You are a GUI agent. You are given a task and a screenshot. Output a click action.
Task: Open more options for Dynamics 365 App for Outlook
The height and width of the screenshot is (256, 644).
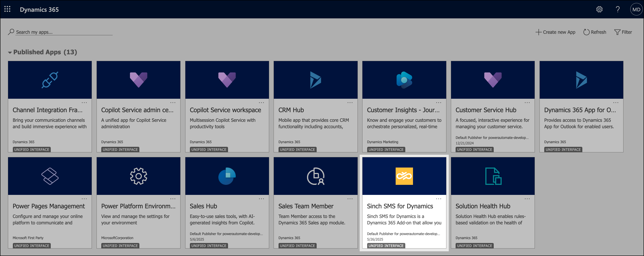click(x=616, y=103)
